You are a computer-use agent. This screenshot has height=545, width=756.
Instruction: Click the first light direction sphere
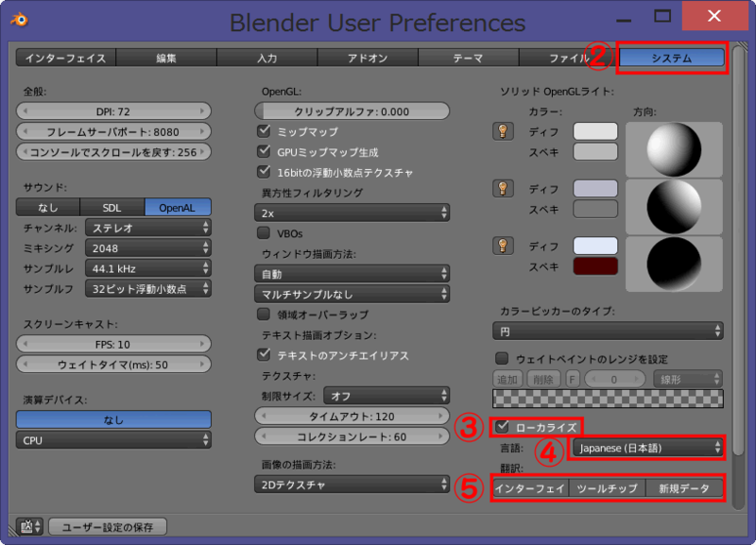[674, 149]
